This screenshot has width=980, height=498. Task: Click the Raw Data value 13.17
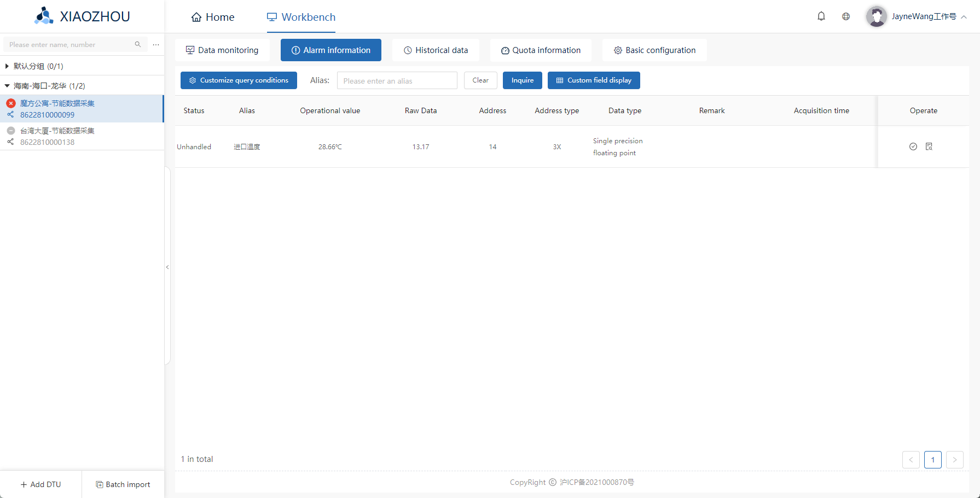421,147
